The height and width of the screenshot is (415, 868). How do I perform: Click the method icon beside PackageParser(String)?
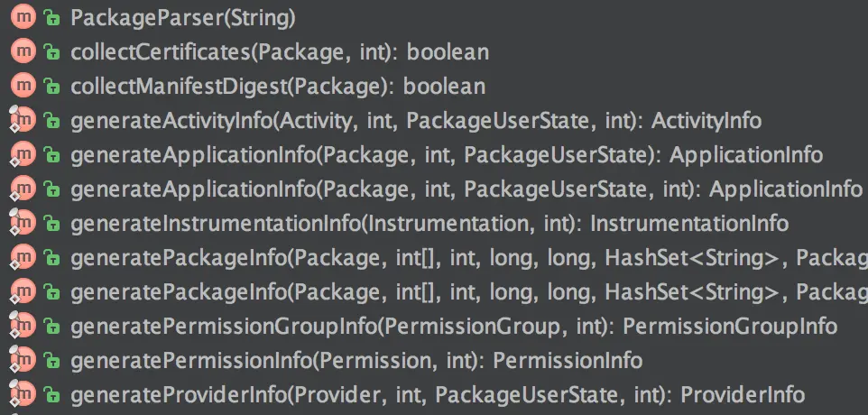point(22,18)
